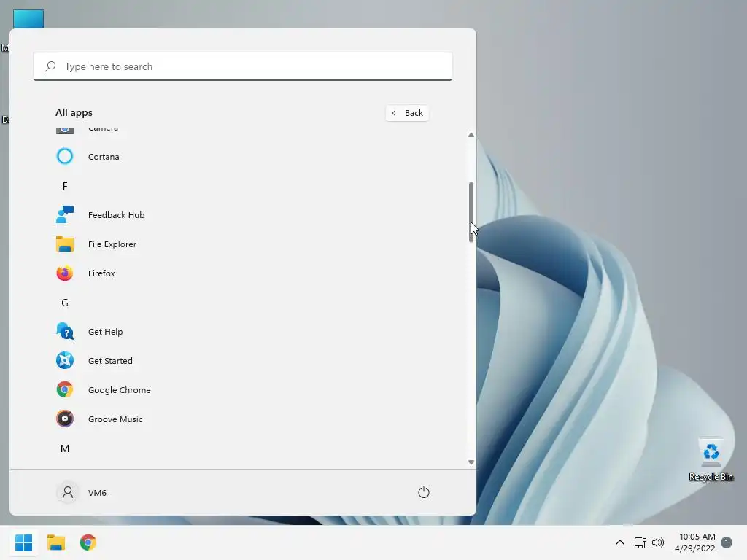Click the Back button in All apps
This screenshot has height=560, width=747.
click(407, 113)
